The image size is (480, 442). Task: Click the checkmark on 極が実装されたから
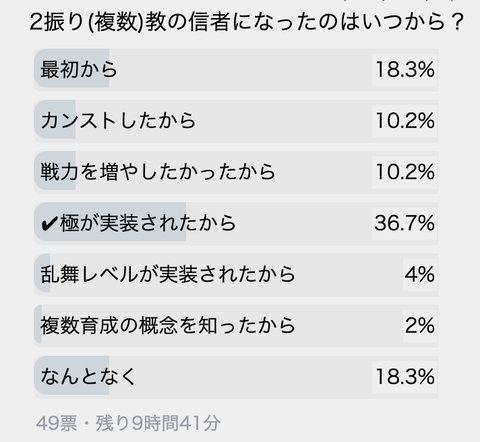[49, 224]
